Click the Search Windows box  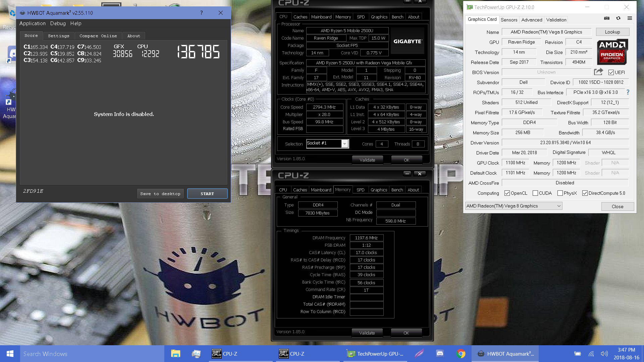click(92, 354)
